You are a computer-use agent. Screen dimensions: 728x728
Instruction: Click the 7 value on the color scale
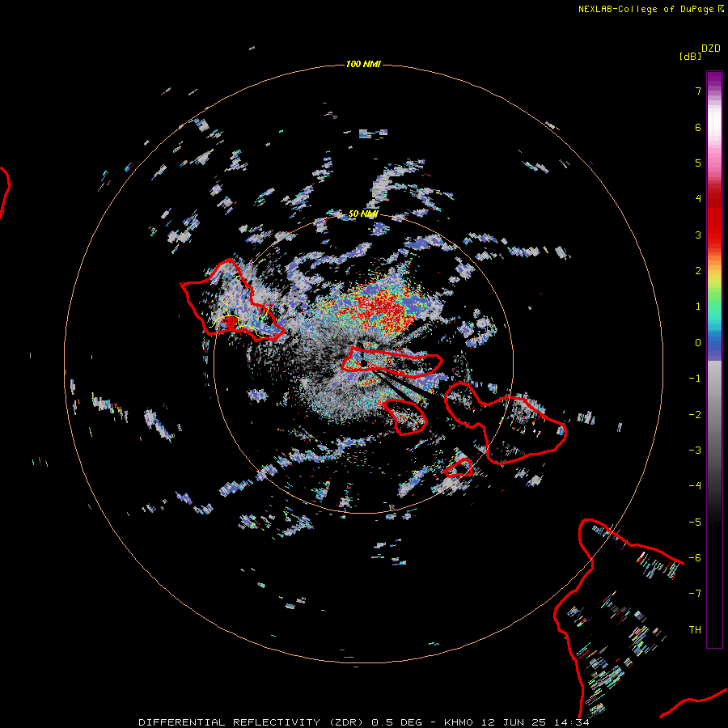[698, 91]
